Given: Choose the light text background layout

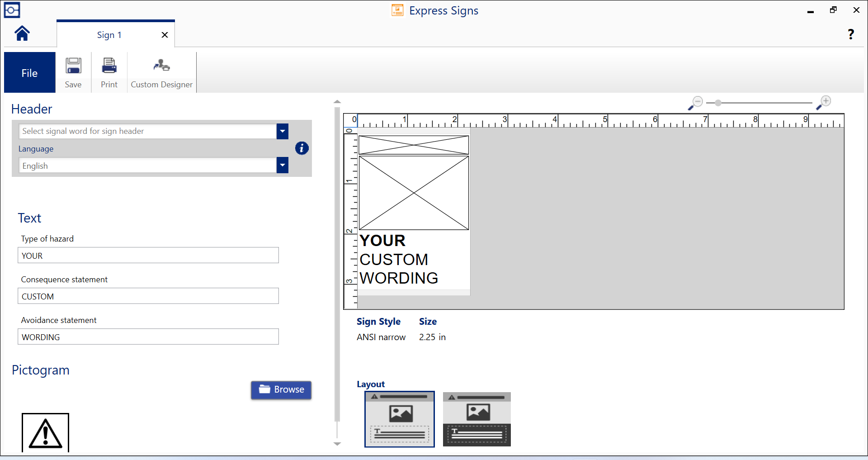Looking at the screenshot, I should click(x=400, y=419).
